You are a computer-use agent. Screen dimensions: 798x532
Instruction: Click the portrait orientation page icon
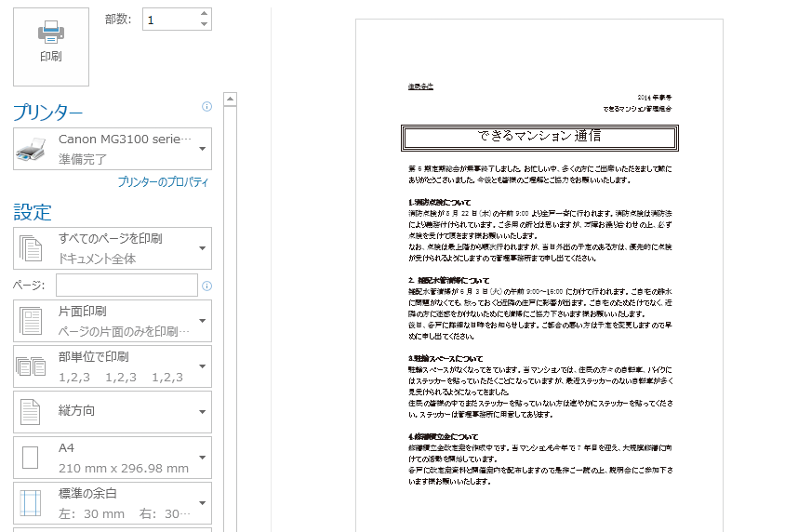(30, 412)
